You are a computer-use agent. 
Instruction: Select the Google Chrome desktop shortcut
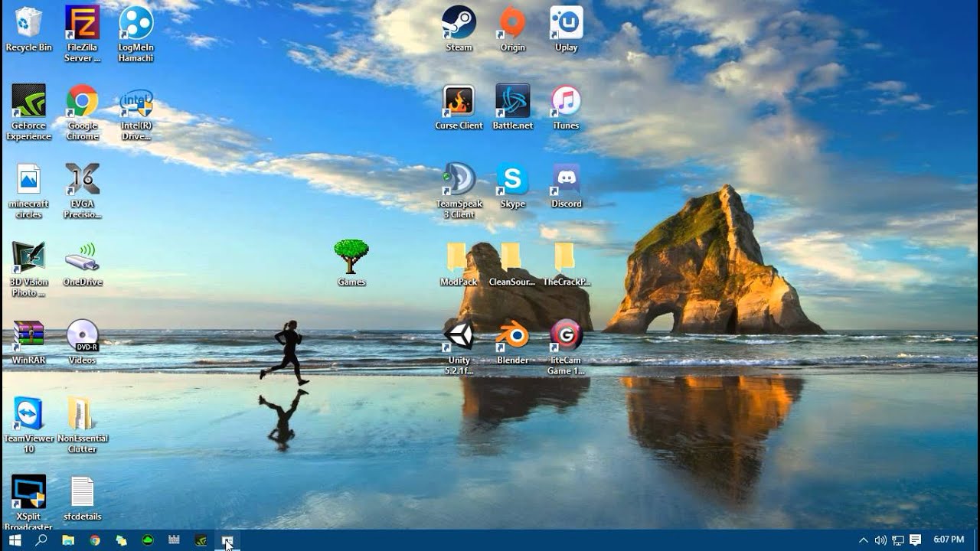point(83,112)
